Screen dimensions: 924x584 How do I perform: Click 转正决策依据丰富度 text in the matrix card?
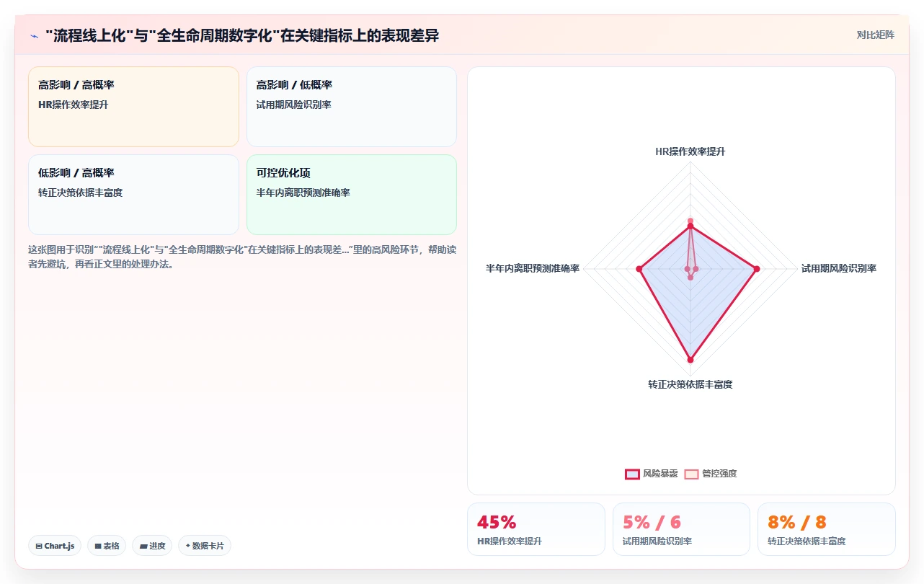[81, 193]
